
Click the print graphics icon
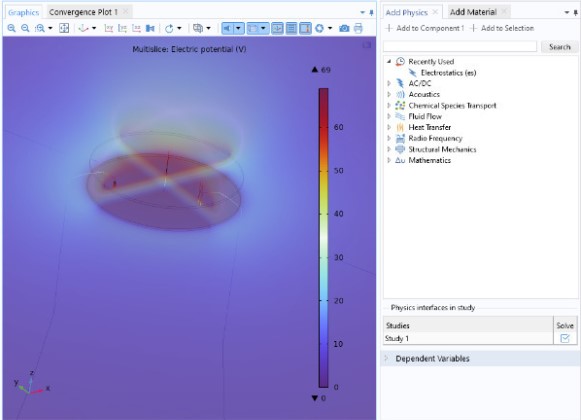click(x=358, y=28)
